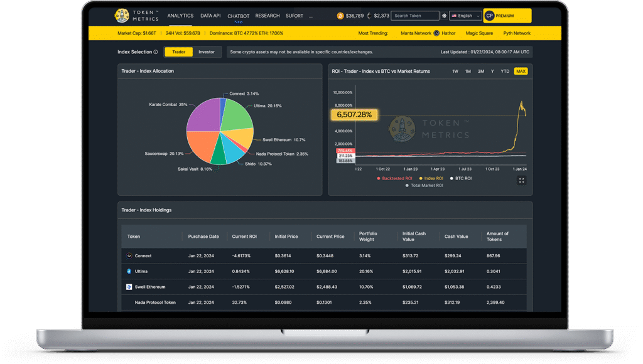
Task: Sort by the Current Price column
Action: (x=330, y=237)
